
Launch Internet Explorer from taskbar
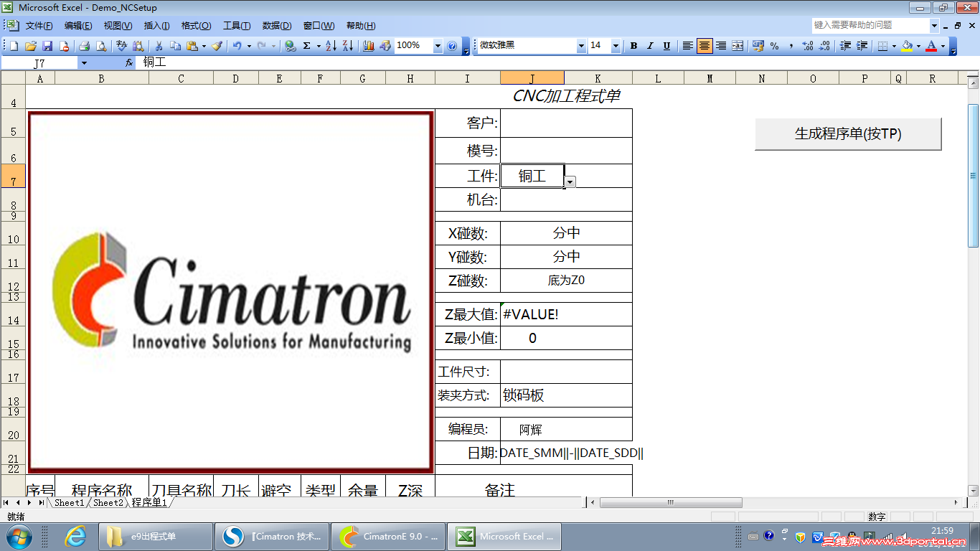tap(75, 536)
